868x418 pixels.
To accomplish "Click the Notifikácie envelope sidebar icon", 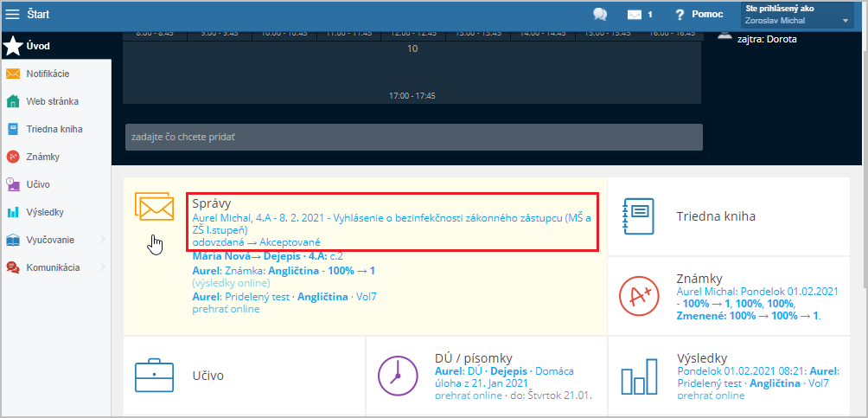I will pos(13,74).
